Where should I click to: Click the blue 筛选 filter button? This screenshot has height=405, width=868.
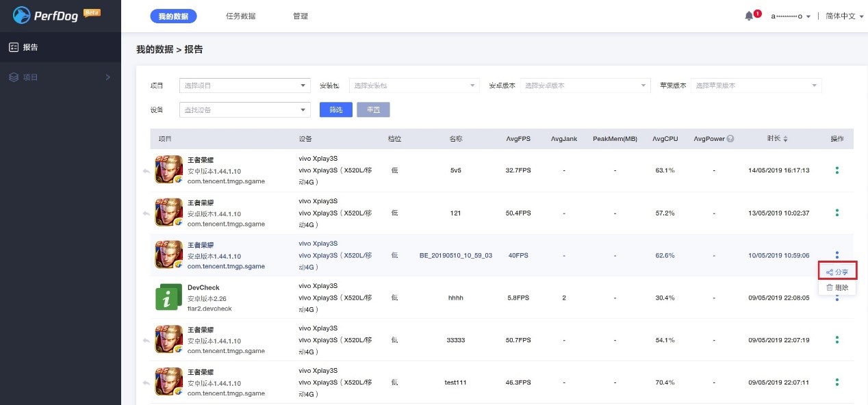click(335, 109)
